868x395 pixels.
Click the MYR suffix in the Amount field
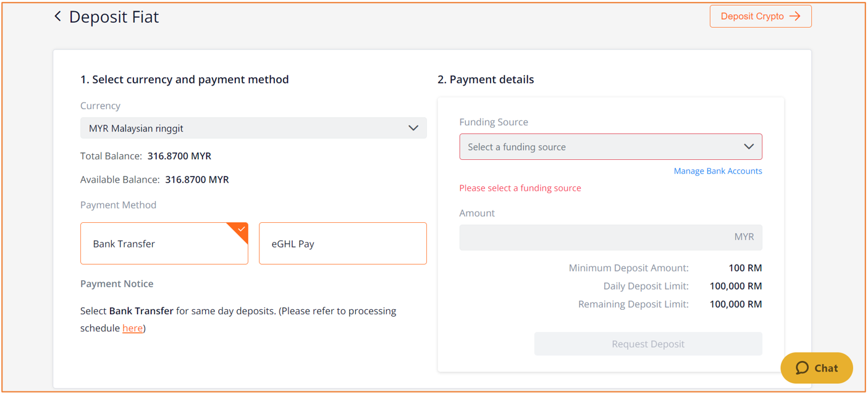pyautogui.click(x=744, y=237)
